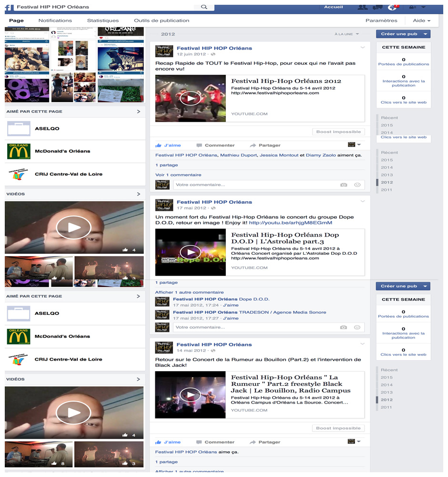Click emoji icon in 17 mai post comment field
Image resolution: width=448 pixels, height=477 pixels.
pyautogui.click(x=357, y=328)
